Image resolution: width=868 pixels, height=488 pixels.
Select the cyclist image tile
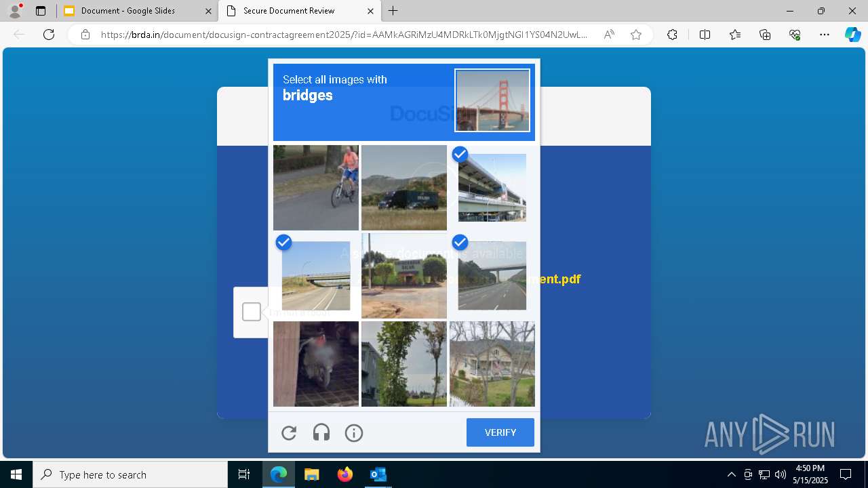316,188
